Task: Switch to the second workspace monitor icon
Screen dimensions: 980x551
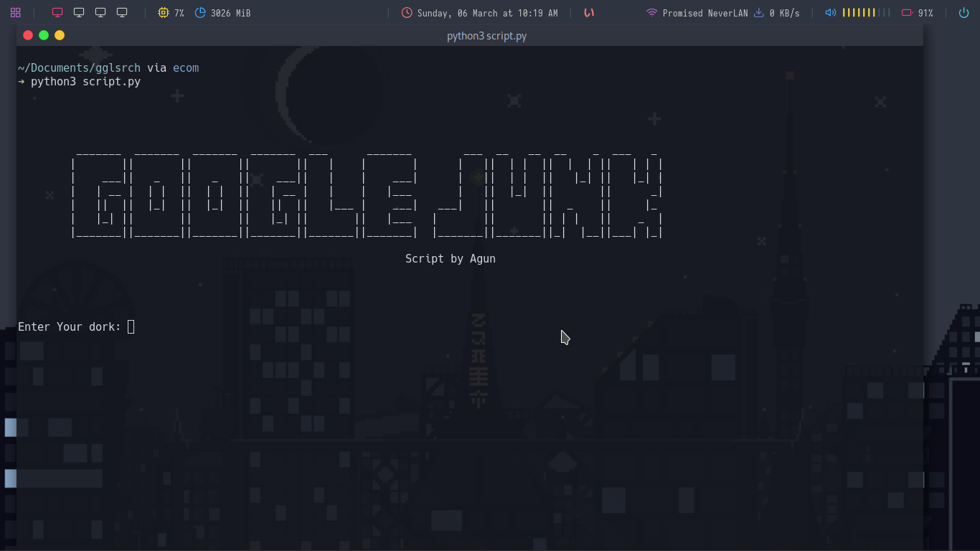Action: (x=79, y=13)
